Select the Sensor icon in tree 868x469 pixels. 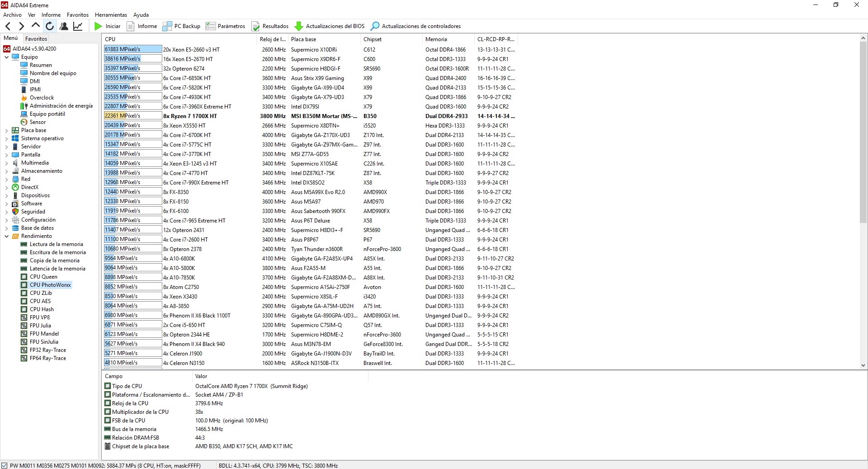(24, 122)
